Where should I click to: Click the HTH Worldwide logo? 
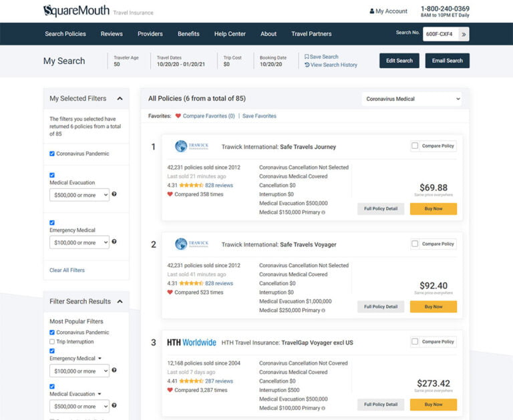(192, 343)
